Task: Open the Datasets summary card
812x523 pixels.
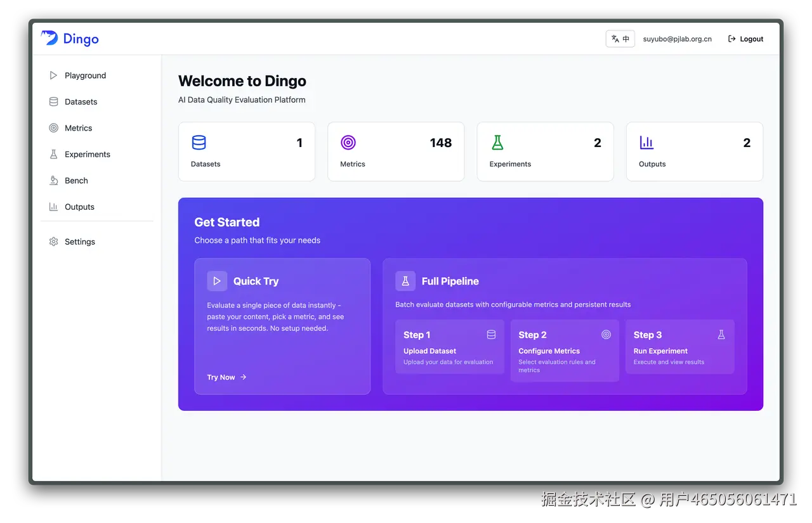Action: tap(247, 152)
